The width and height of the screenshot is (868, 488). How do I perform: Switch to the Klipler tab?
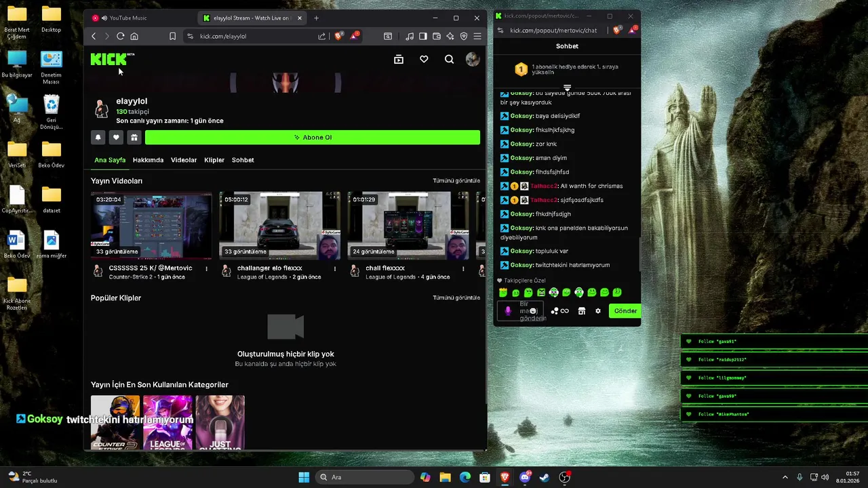[x=214, y=160]
